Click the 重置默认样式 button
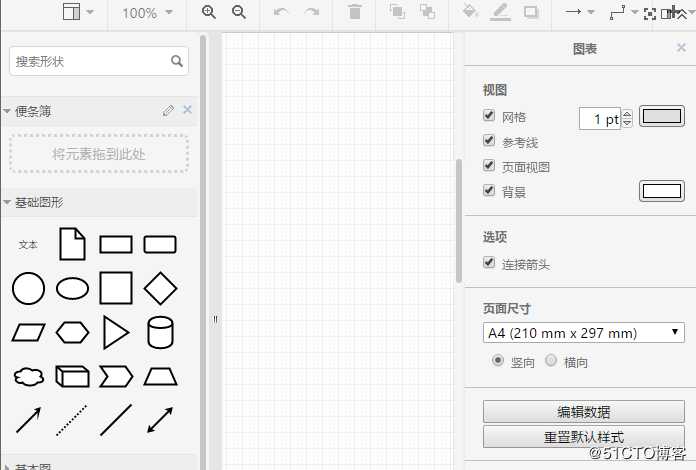The height and width of the screenshot is (470, 696). click(584, 437)
